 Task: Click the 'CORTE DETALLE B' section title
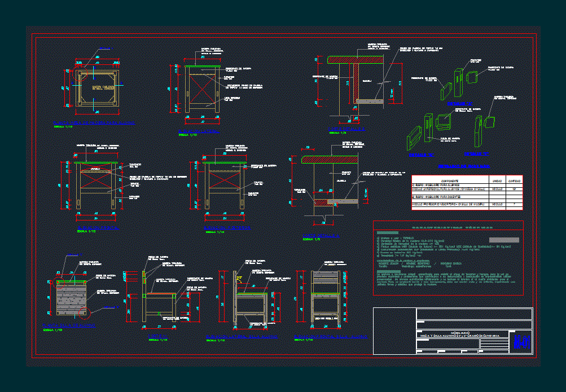pyautogui.click(x=347, y=129)
